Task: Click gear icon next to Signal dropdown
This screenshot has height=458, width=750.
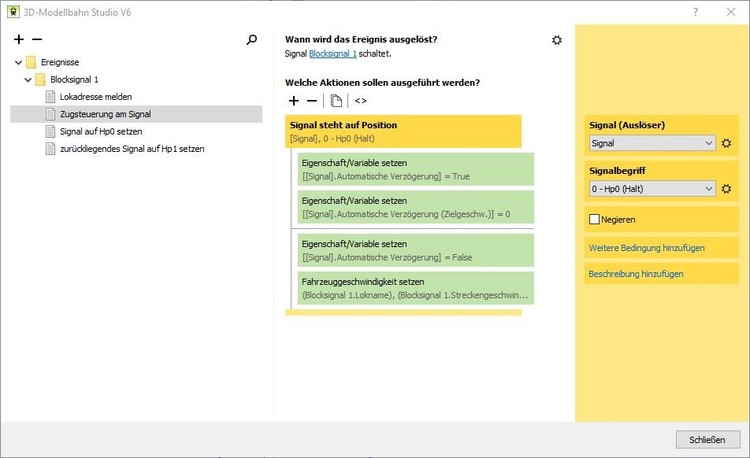Action: click(727, 144)
